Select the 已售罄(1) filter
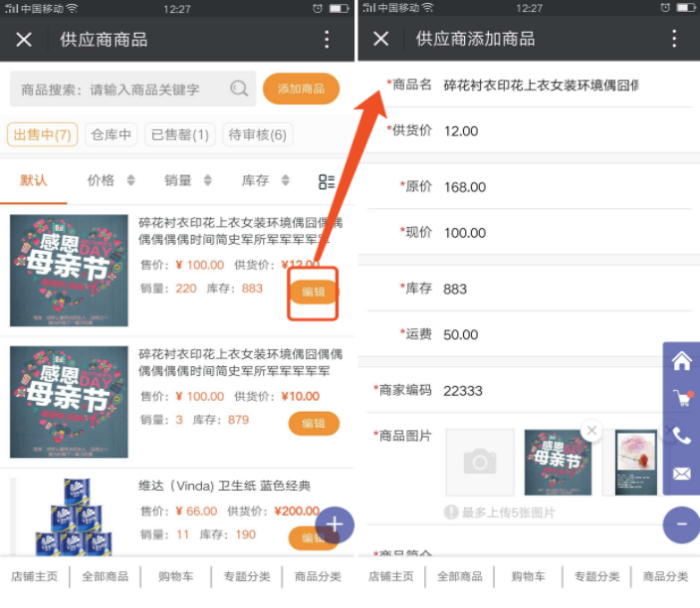 (x=179, y=135)
